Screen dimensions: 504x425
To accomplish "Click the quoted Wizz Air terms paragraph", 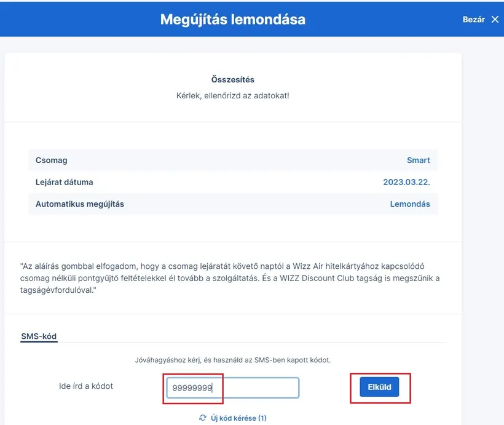I will point(230,278).
